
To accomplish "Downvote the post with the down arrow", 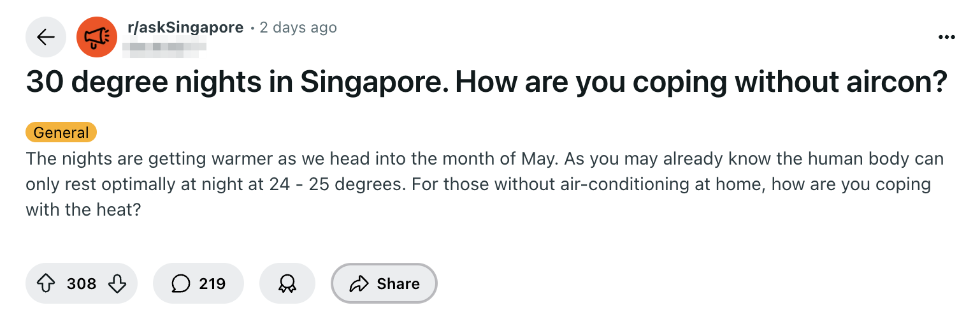I will coord(117,283).
